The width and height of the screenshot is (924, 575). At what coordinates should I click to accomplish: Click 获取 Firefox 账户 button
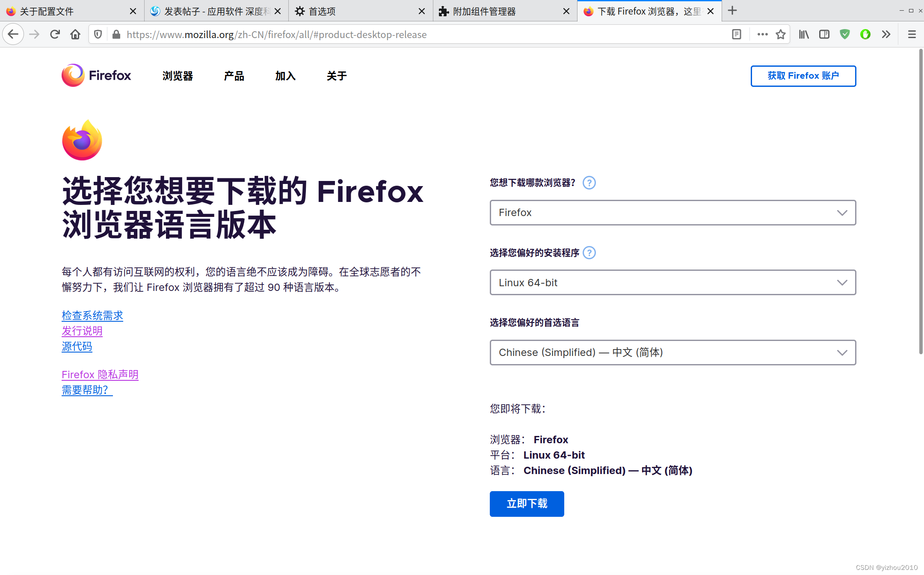(x=803, y=76)
